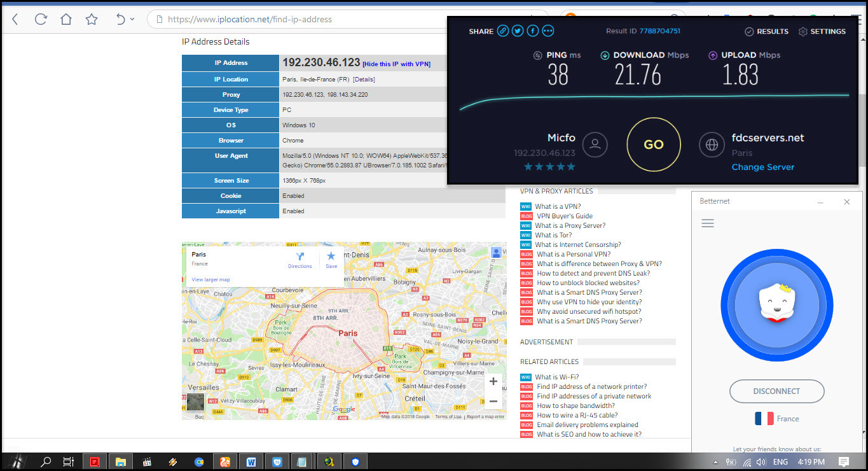Open 'What is Tor?' article
Screen dimensions: 868x471
(553, 235)
